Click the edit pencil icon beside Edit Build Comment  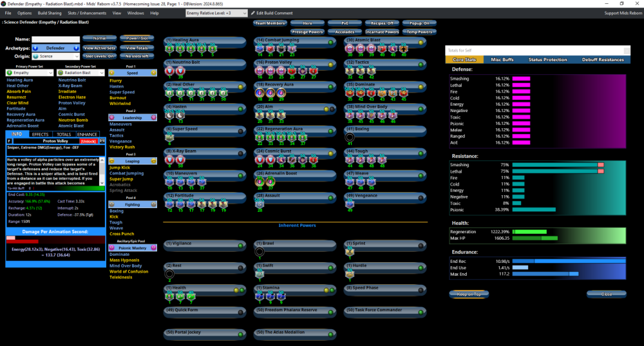pyautogui.click(x=253, y=13)
